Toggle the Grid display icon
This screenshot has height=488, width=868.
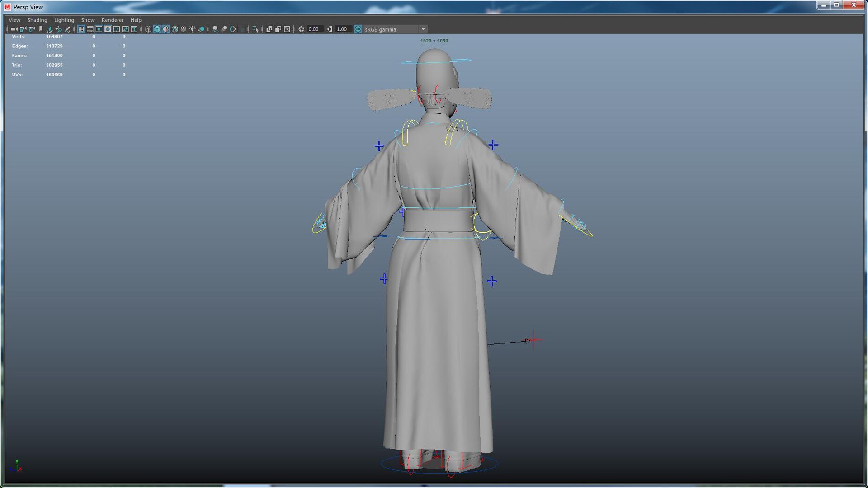(x=81, y=29)
